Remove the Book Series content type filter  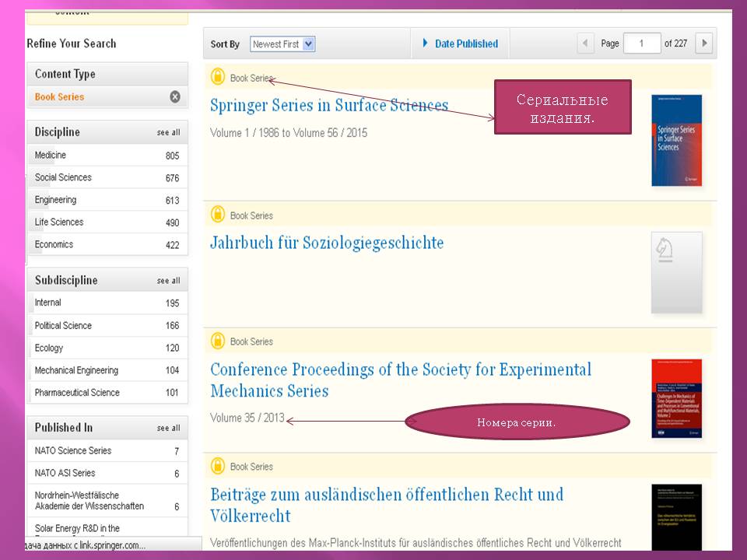click(x=175, y=97)
